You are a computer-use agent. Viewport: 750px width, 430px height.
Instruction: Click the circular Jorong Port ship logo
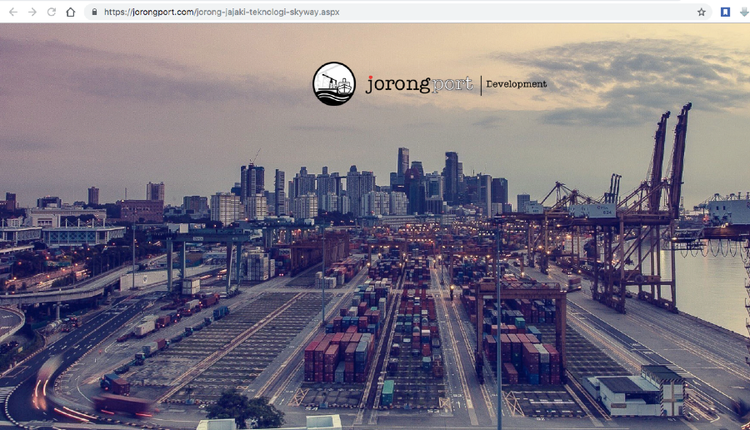[334, 84]
